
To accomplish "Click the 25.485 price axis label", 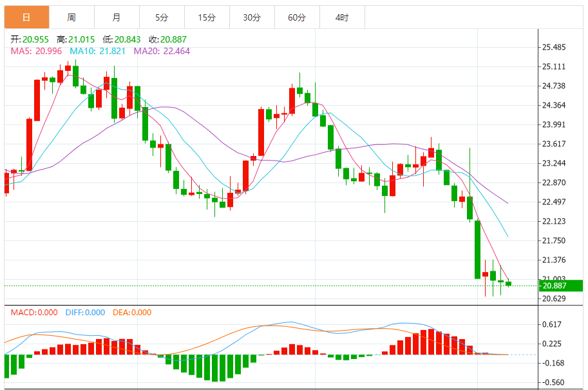I will coord(554,47).
